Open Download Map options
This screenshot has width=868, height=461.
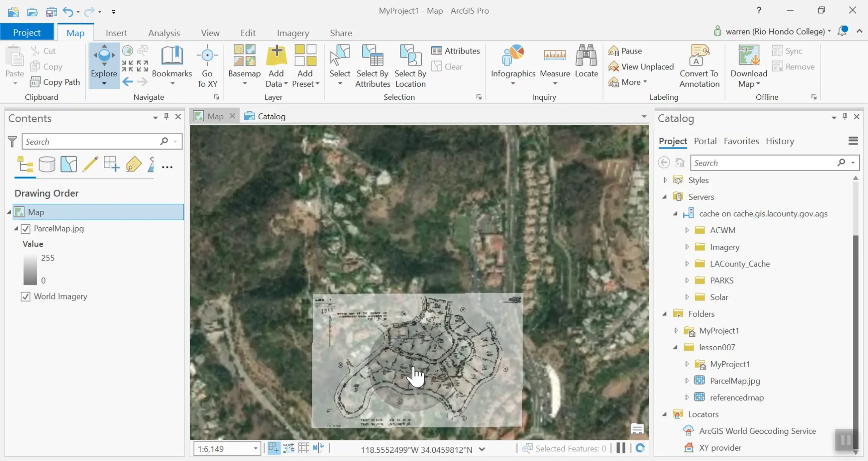click(x=749, y=66)
